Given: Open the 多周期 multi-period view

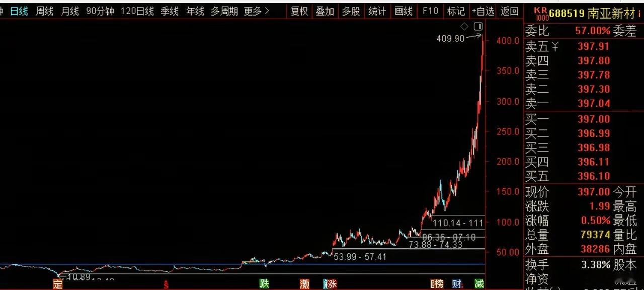Looking at the screenshot, I should coord(224,11).
